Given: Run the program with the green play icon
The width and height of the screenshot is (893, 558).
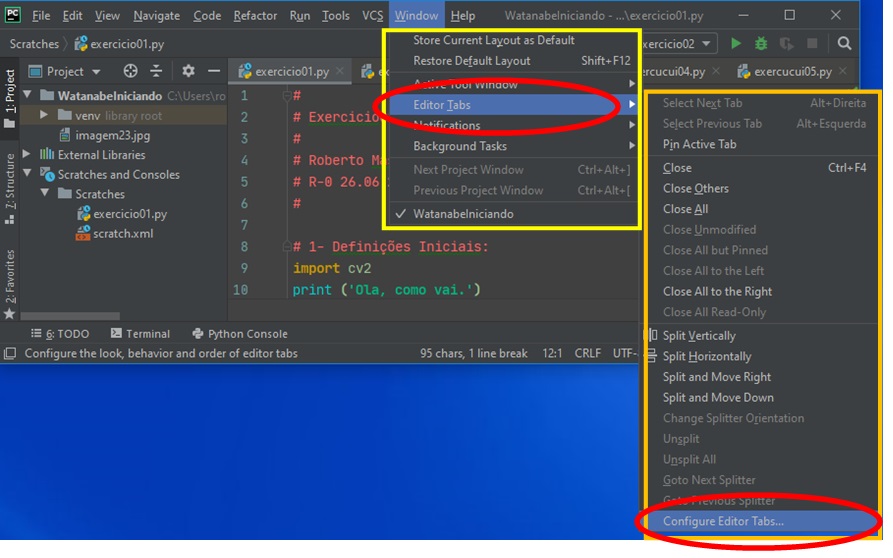Looking at the screenshot, I should pos(736,44).
